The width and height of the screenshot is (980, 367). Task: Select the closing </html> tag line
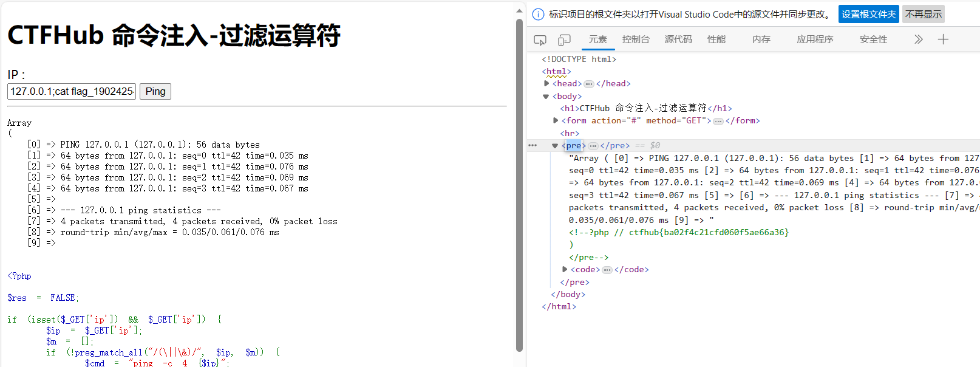coord(559,307)
